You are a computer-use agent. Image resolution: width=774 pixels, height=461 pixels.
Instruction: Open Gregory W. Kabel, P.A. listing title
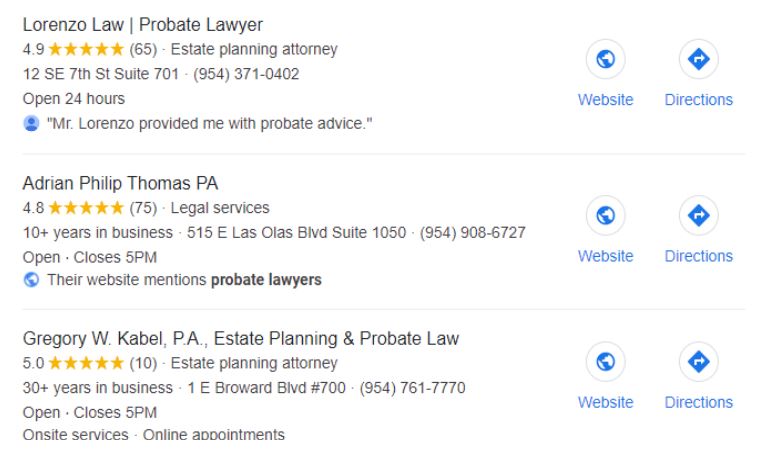(241, 339)
